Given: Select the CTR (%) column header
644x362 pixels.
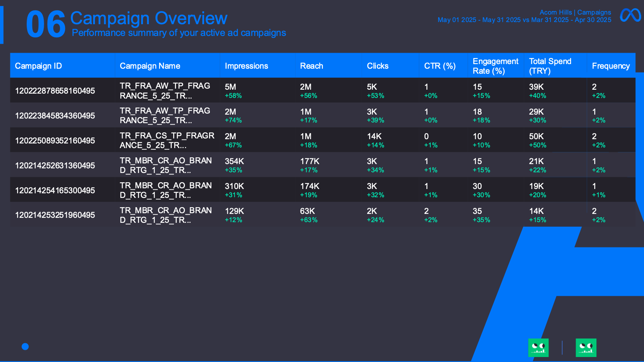Looking at the screenshot, I should click(x=443, y=66).
